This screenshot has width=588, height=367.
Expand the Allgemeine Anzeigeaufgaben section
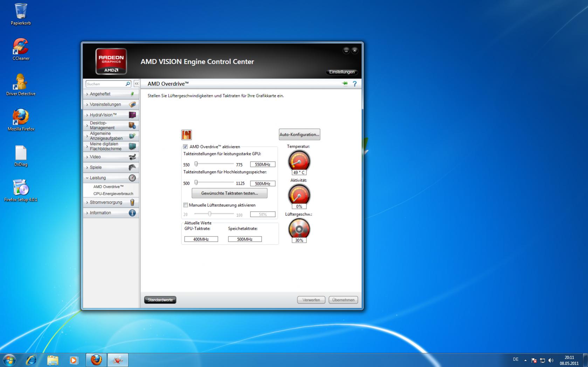[x=111, y=136]
